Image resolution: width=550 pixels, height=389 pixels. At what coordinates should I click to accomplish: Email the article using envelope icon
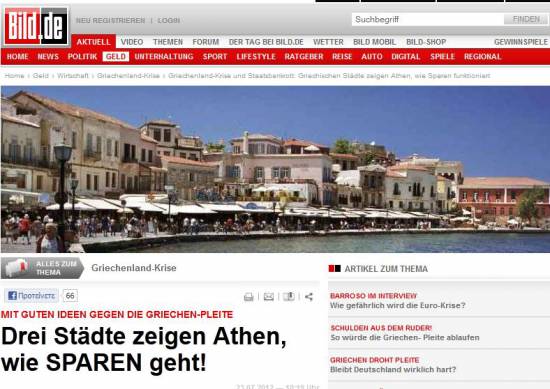coord(269,297)
